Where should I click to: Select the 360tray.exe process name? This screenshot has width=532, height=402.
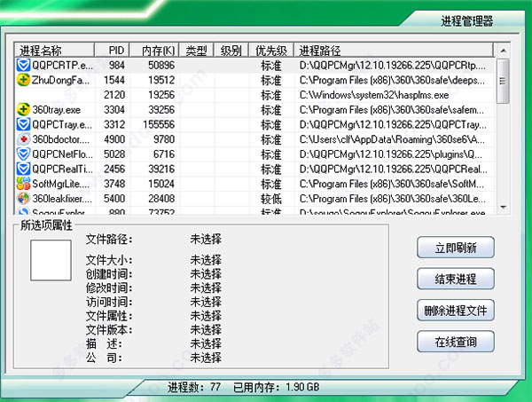(57, 110)
